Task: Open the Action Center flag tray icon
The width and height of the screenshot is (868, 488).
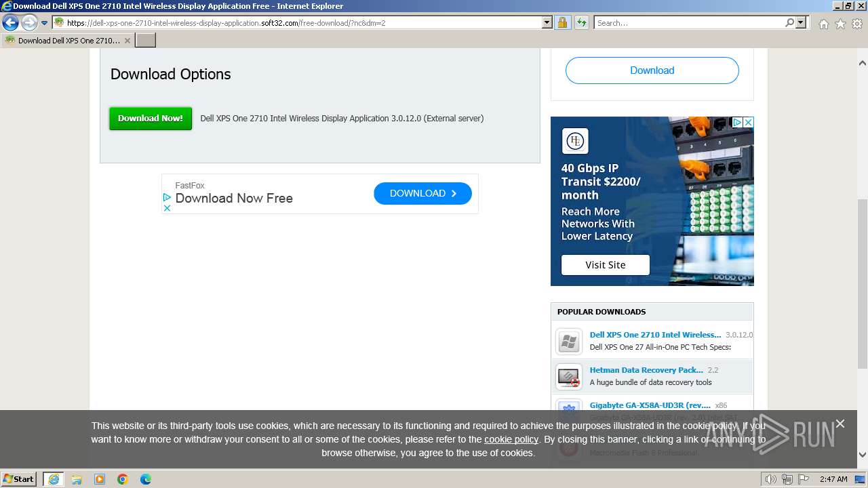Action: [802, 479]
